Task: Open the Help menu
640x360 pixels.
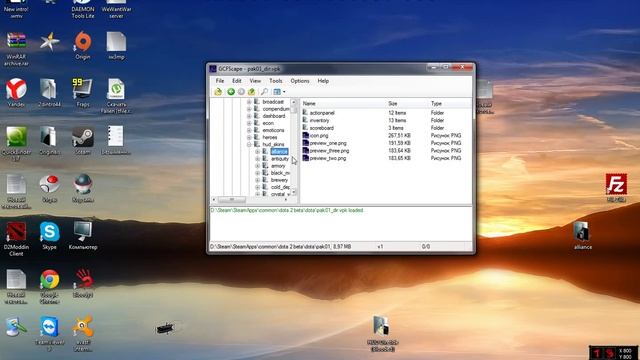Action: 323,81
